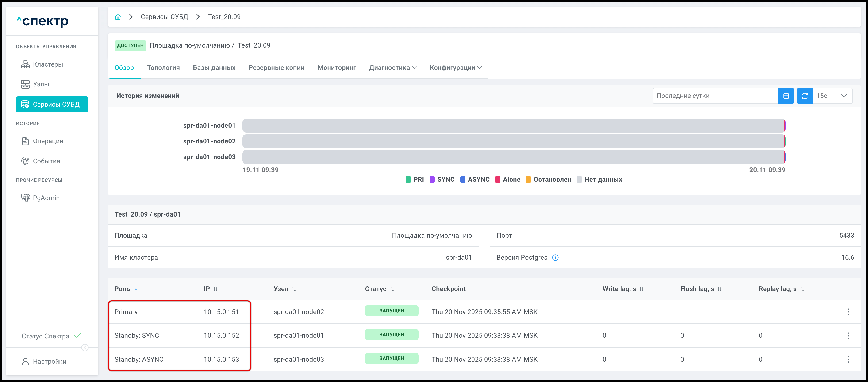Switch to the Резервные копии tab
Screen dimensions: 868x382
pyautogui.click(x=276, y=68)
